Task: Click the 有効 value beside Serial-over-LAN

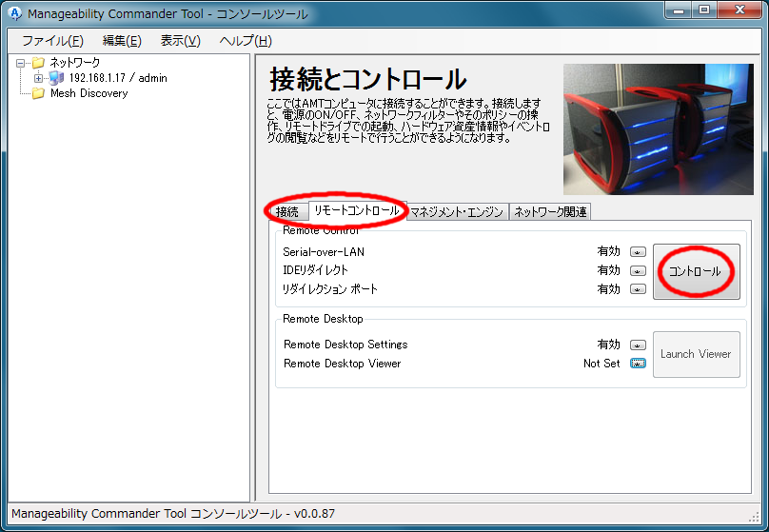Action: [608, 251]
